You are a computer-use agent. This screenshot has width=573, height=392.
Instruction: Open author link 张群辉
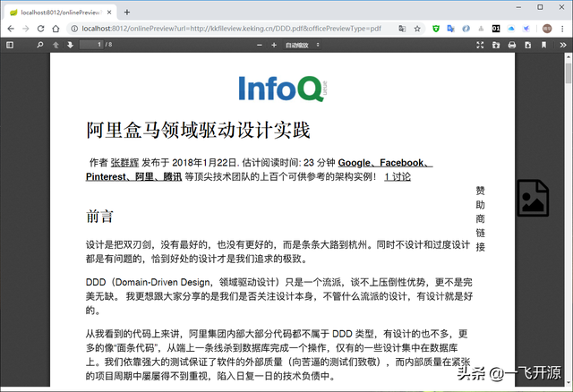coord(125,163)
